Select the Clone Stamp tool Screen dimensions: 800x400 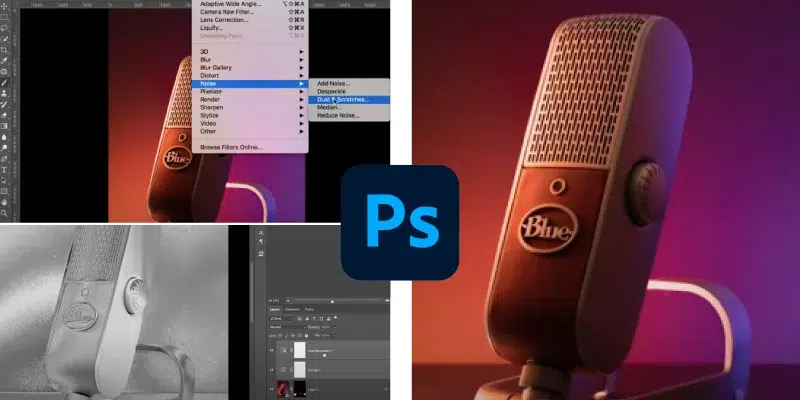coord(5,92)
